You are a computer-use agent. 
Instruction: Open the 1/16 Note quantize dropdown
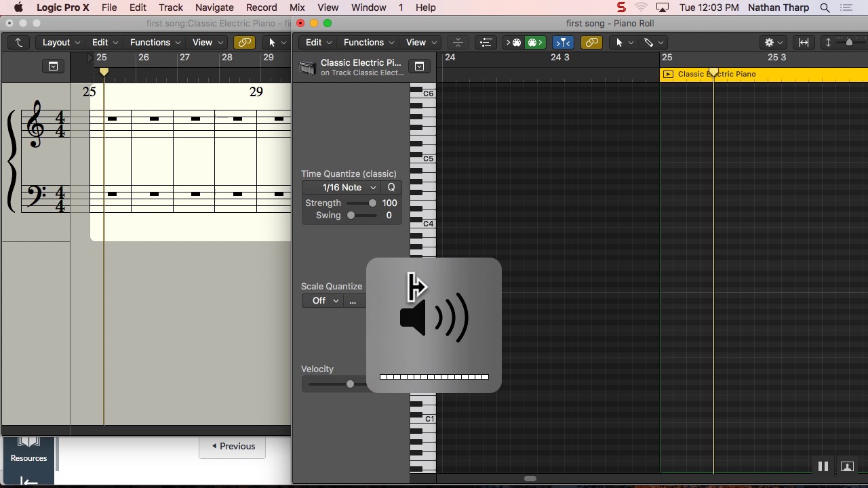click(x=342, y=187)
